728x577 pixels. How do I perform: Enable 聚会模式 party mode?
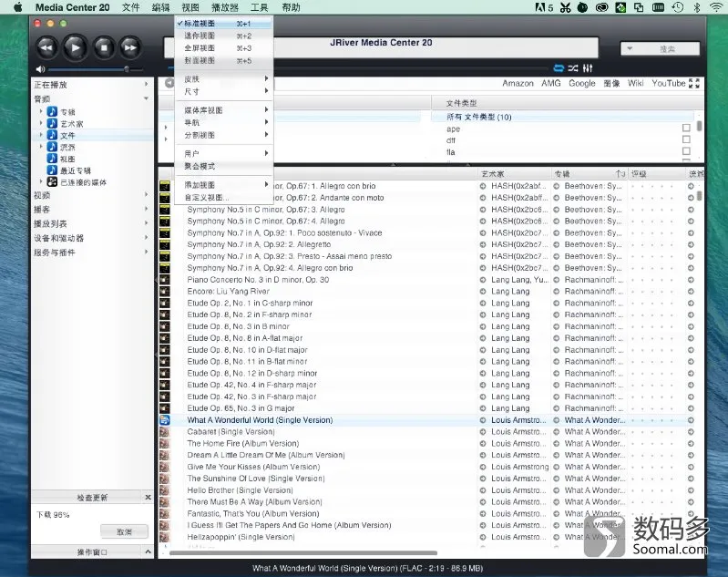[x=224, y=166]
